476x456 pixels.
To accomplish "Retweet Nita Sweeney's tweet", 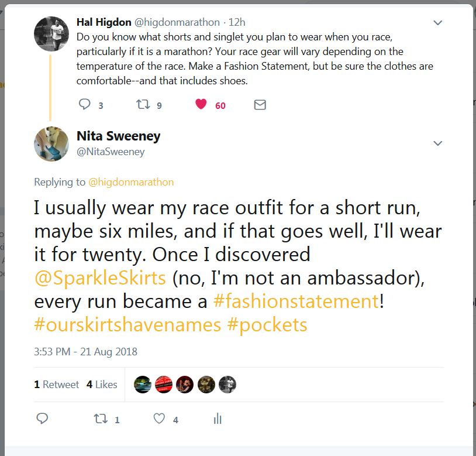I will click(x=101, y=419).
